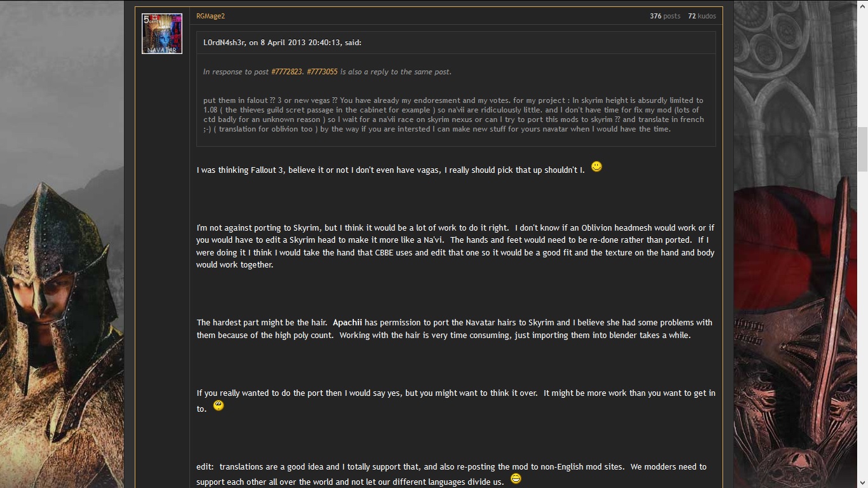Image resolution: width=868 pixels, height=488 pixels.
Task: Click the bold Apachii name
Action: coord(347,323)
